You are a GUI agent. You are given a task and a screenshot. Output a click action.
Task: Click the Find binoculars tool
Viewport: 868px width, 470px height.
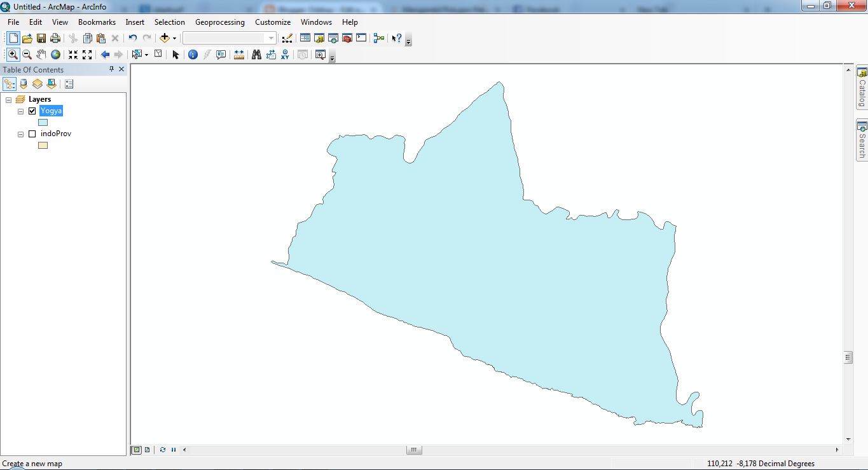[256, 55]
